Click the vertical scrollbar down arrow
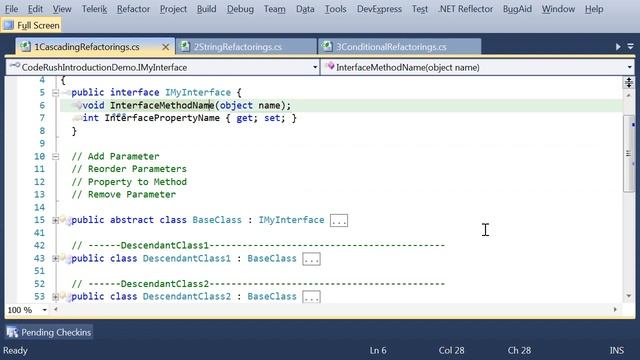 click(629, 296)
